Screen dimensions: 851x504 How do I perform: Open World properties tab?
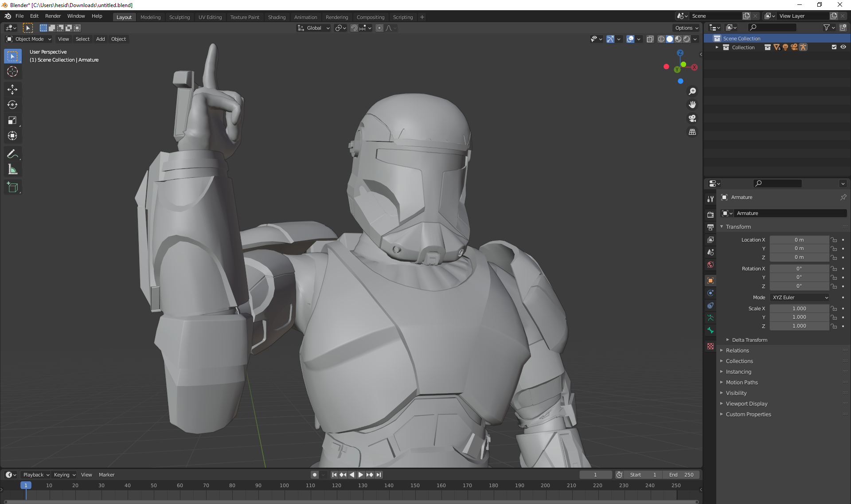click(710, 265)
